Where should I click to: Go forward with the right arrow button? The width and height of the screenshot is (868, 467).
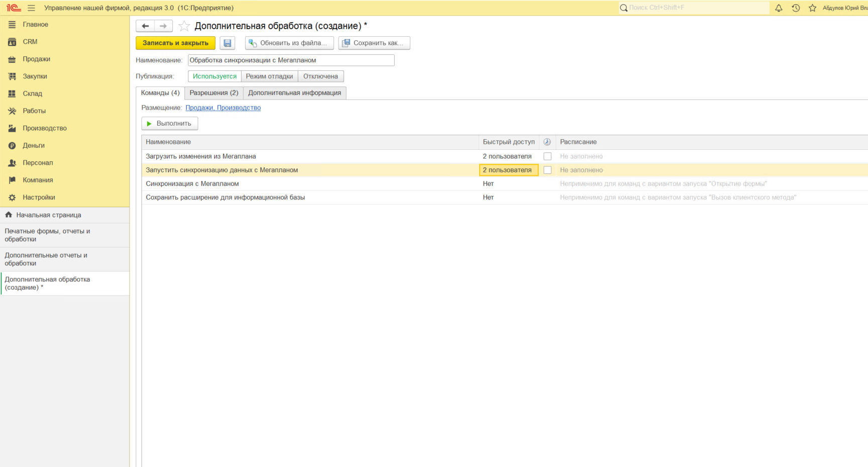click(x=163, y=26)
